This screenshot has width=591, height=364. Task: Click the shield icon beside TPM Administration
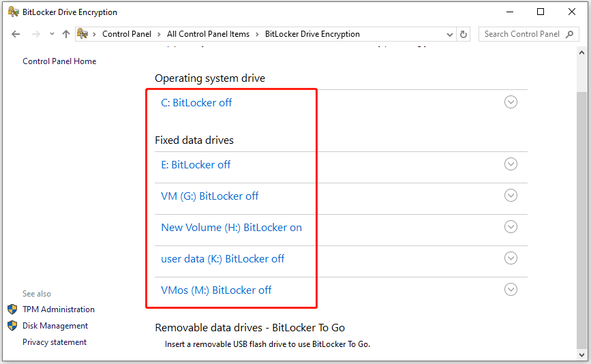12,309
